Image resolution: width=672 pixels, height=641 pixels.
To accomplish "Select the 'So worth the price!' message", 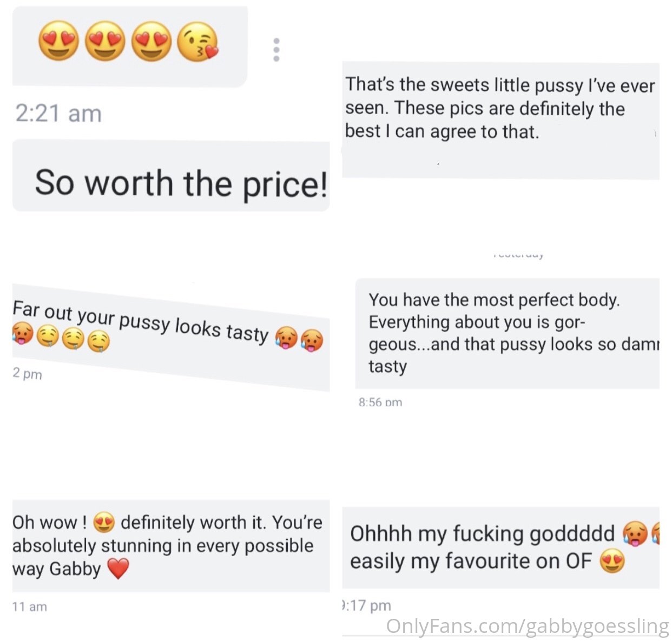I will click(181, 183).
